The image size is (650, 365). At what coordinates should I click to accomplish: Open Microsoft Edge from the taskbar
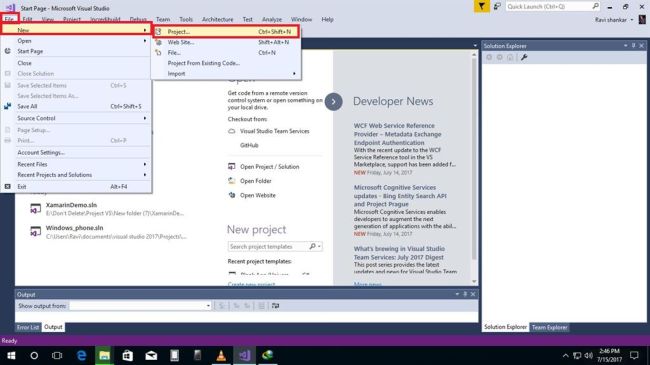click(82, 355)
